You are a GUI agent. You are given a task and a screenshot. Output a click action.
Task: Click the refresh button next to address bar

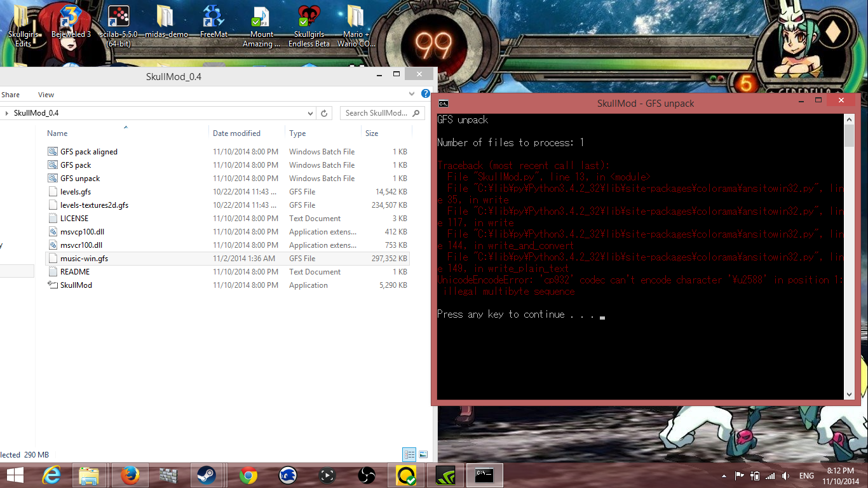324,113
